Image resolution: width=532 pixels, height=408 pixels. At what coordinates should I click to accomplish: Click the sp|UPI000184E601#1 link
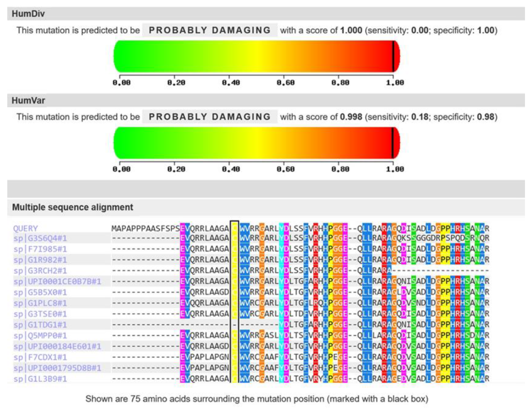pyautogui.click(x=57, y=346)
